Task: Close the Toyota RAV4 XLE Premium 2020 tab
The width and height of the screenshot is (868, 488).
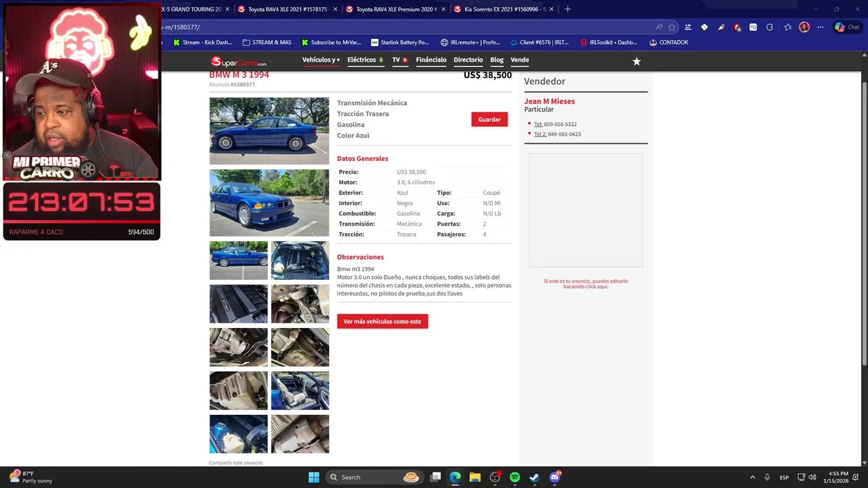Action: point(443,9)
